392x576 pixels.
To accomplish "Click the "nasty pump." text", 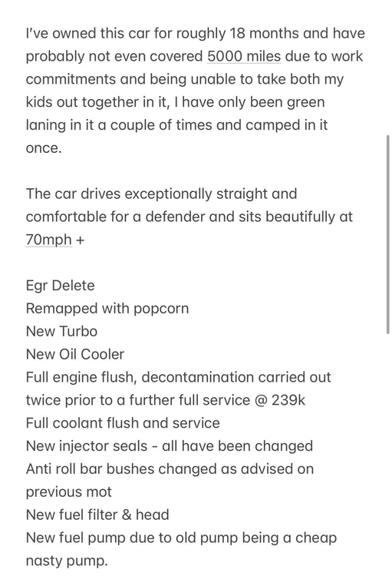I will point(67,561).
